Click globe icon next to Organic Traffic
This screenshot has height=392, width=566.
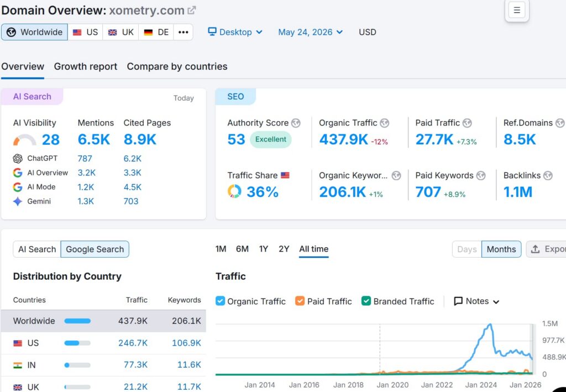pyautogui.click(x=385, y=123)
